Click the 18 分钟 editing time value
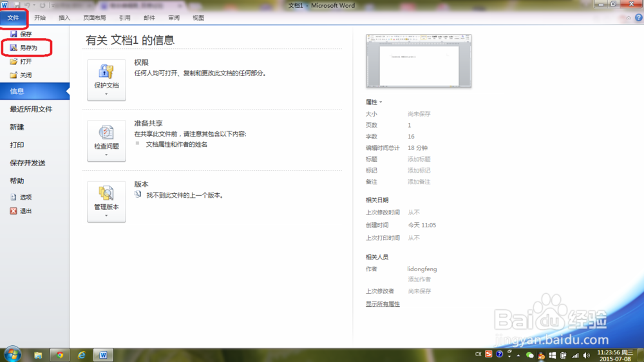Viewport: 644px width, 362px height. click(418, 148)
